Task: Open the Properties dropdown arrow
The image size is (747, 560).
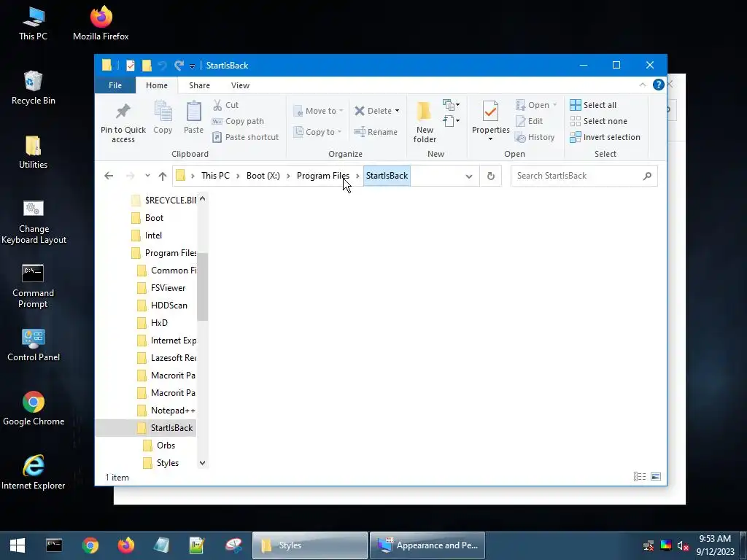Action: (490, 139)
